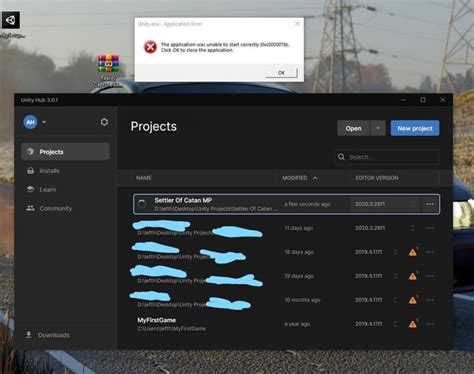Focus the project Search field
474x374 pixels.
tap(387, 157)
